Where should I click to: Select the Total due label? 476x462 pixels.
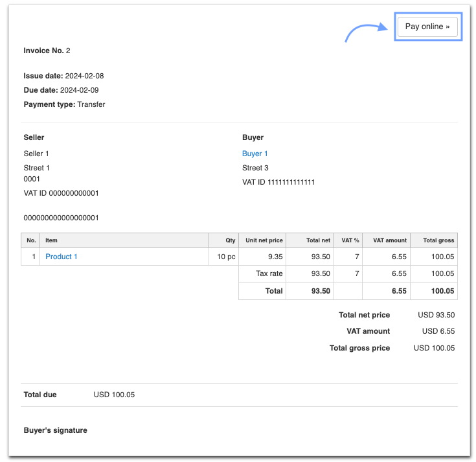tap(40, 395)
